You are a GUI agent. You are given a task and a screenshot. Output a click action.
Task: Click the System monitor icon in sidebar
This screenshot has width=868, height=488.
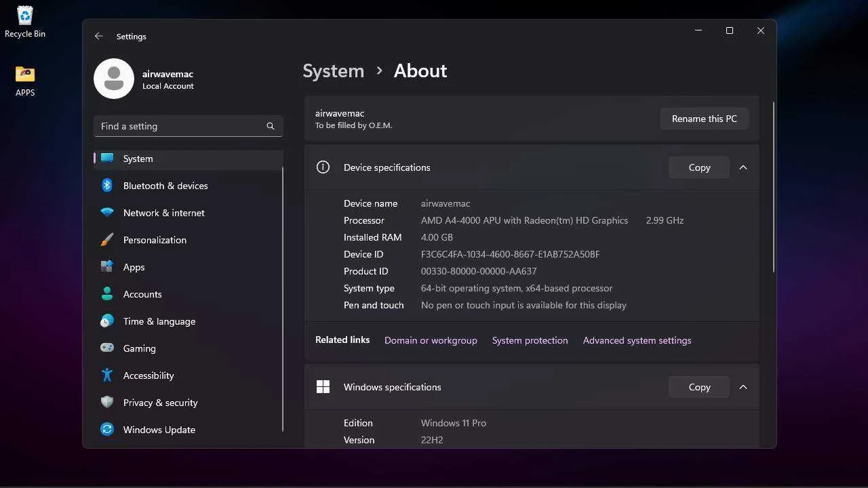(107, 159)
